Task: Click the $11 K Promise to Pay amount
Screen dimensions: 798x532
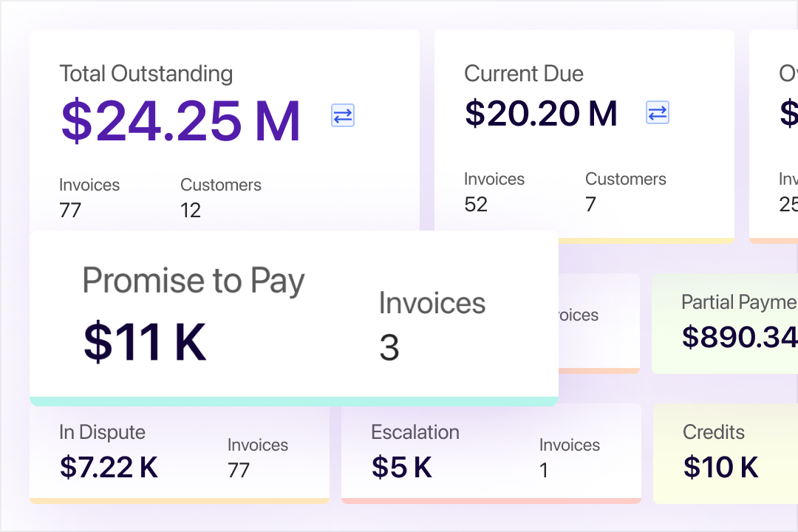Action: [x=145, y=340]
